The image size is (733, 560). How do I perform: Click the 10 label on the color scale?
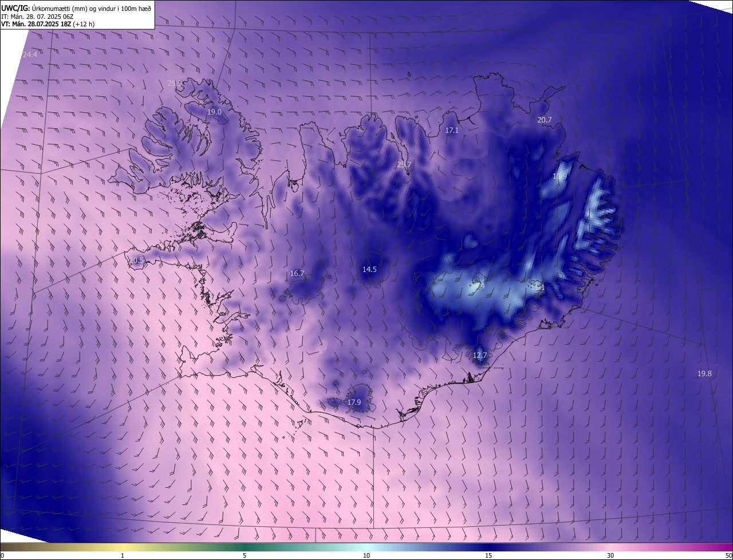point(366,556)
